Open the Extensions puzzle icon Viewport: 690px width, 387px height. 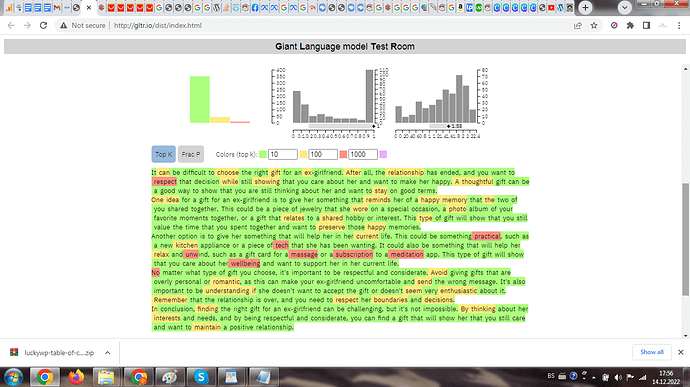[630, 26]
